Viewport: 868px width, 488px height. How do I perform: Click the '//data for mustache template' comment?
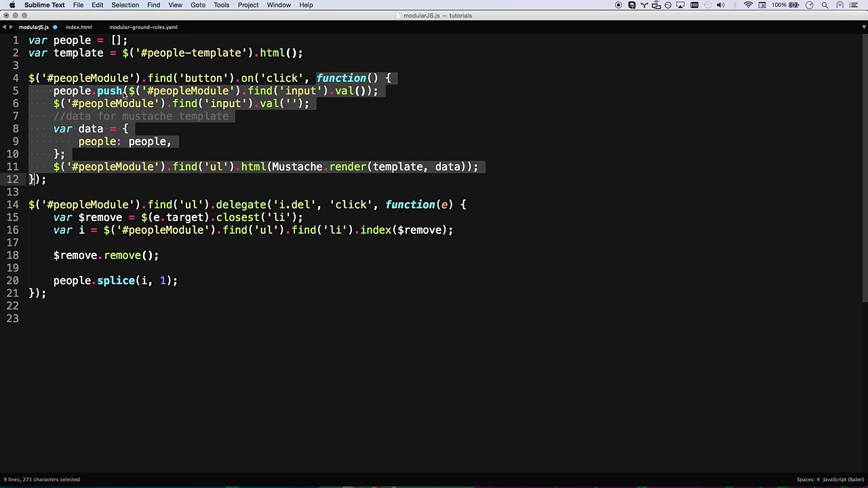(141, 116)
